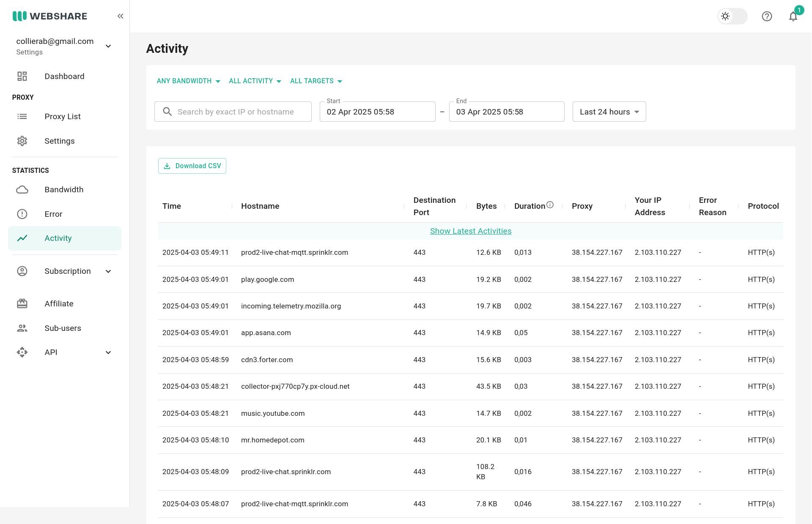This screenshot has width=812, height=524.
Task: Collapse the sidebar with double-chevron icon
Action: click(x=120, y=16)
